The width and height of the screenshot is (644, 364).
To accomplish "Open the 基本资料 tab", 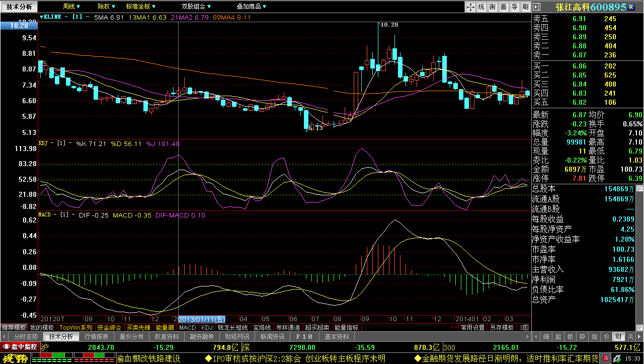I will (337, 337).
